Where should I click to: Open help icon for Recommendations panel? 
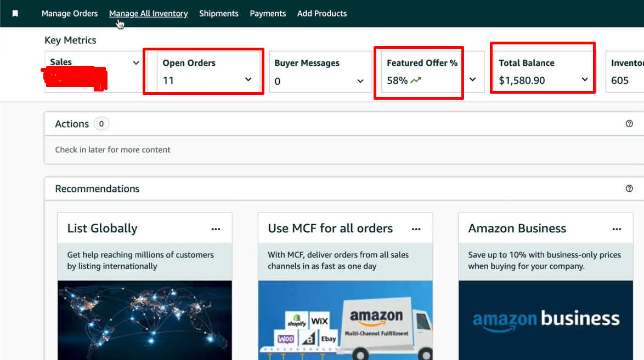click(x=629, y=188)
